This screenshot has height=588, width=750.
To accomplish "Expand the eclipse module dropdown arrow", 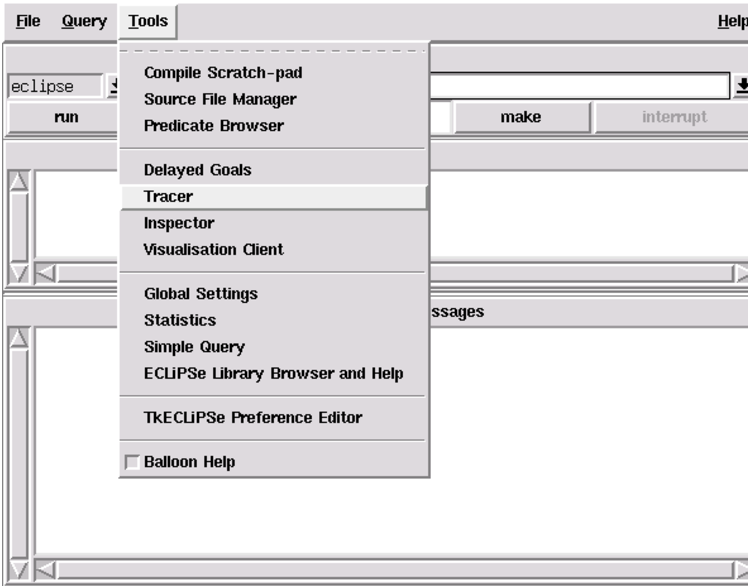I will [113, 87].
